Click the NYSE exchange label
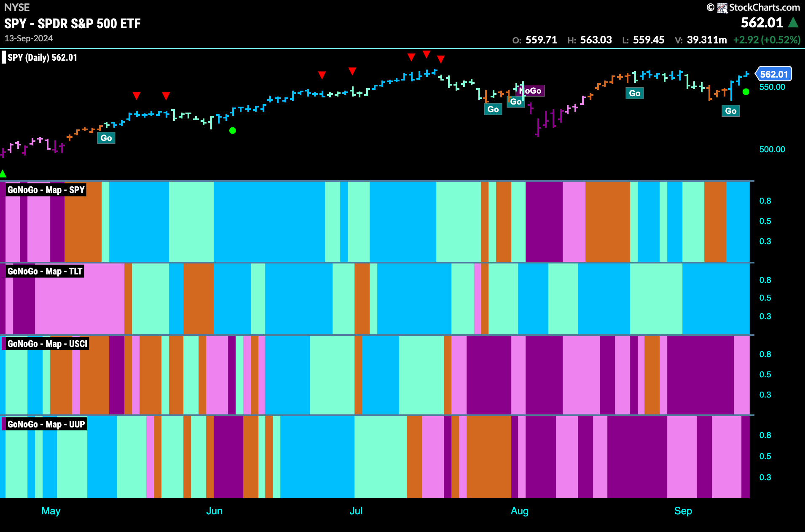The height and width of the screenshot is (532, 805). click(17, 8)
